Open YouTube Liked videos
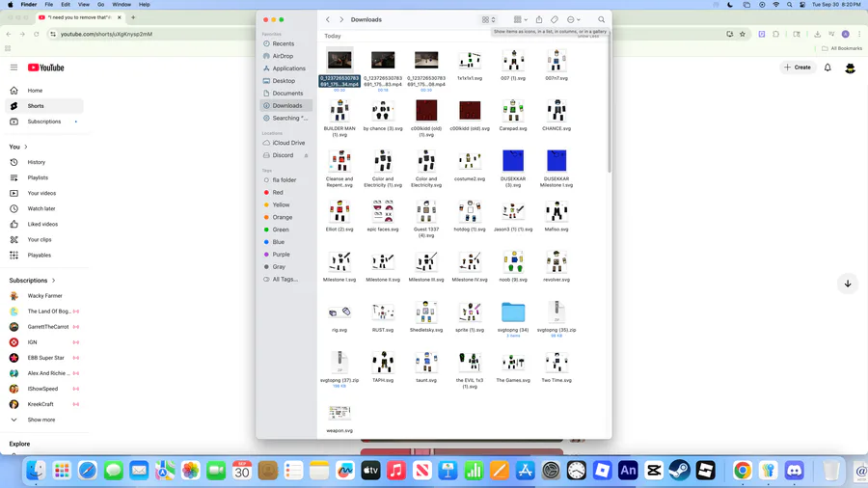868x488 pixels. (x=44, y=224)
